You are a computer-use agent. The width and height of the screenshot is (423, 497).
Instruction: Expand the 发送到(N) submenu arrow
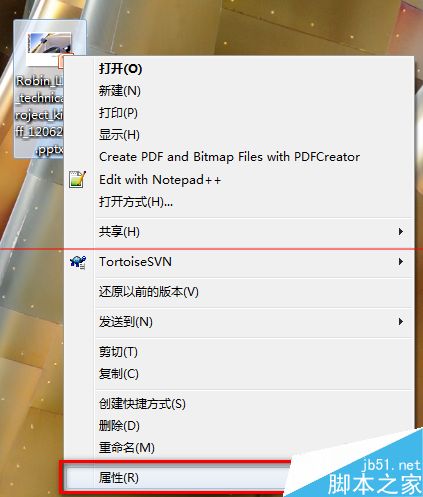tap(401, 322)
